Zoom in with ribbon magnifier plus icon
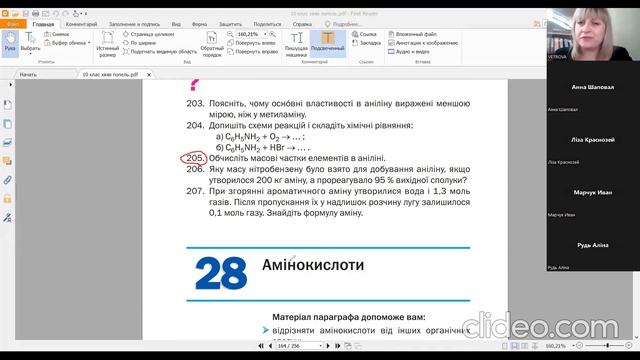Viewport: 640px width, 360px height. [x=273, y=34]
